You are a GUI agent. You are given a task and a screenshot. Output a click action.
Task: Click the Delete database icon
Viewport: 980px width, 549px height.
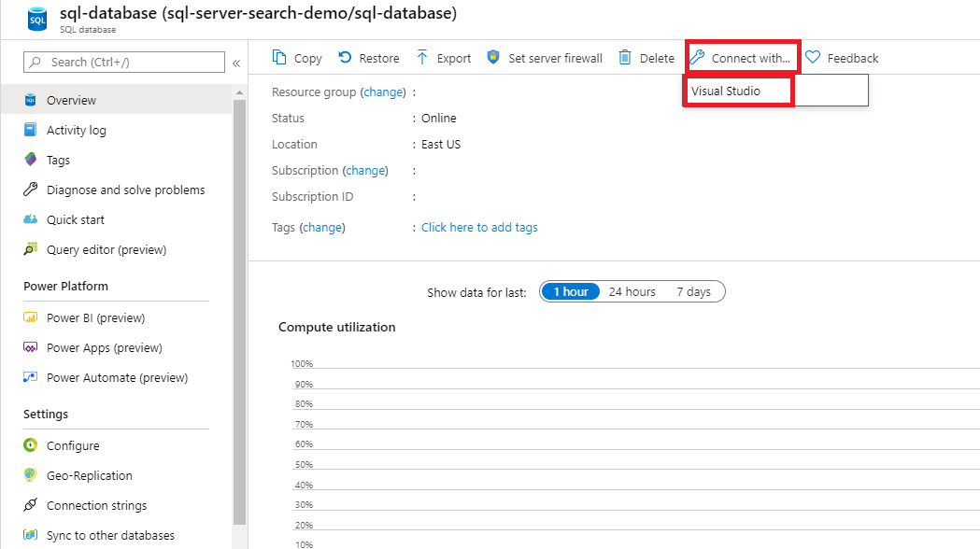[x=646, y=57]
